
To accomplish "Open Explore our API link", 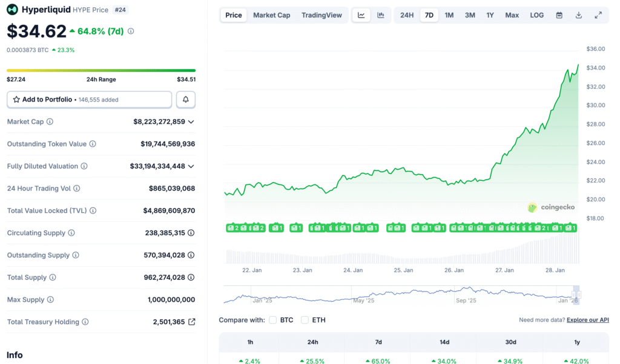I will pyautogui.click(x=588, y=320).
